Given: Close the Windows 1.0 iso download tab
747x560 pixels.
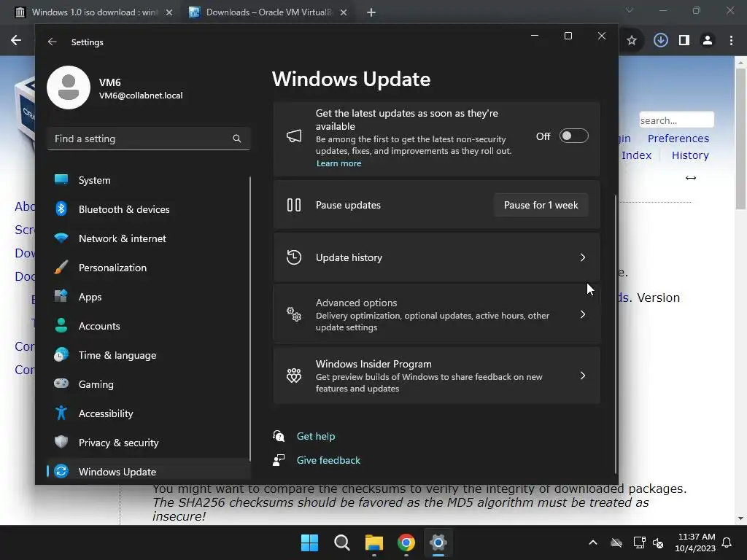Looking at the screenshot, I should [169, 12].
